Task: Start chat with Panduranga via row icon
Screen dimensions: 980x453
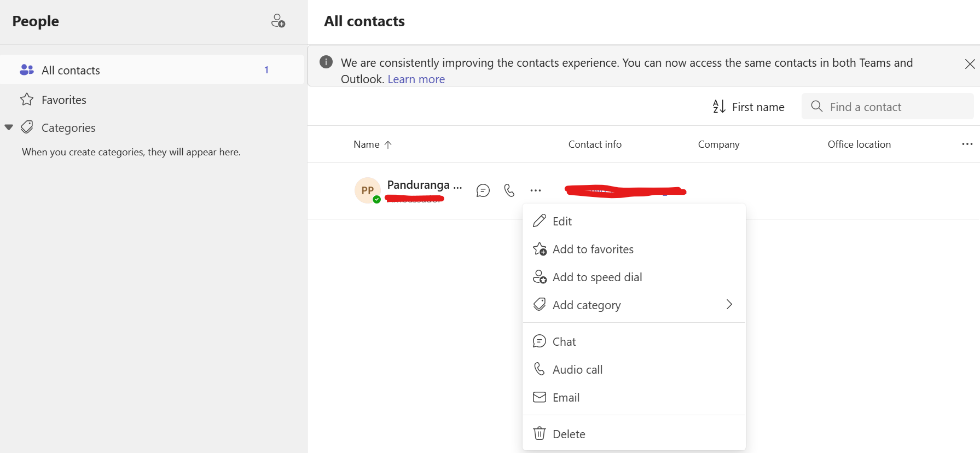Action: (x=483, y=190)
